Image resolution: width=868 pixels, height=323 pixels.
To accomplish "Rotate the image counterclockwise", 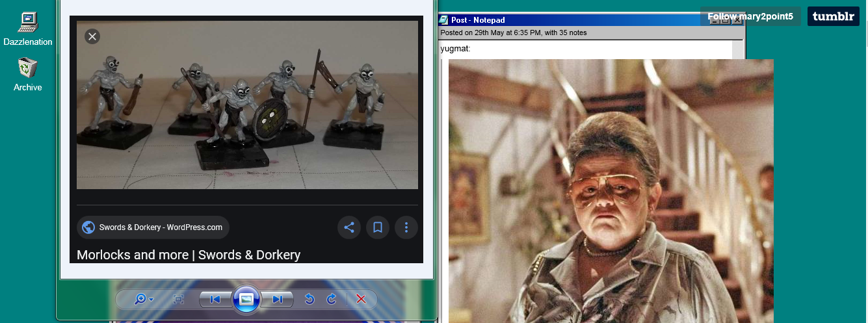I will click(310, 299).
